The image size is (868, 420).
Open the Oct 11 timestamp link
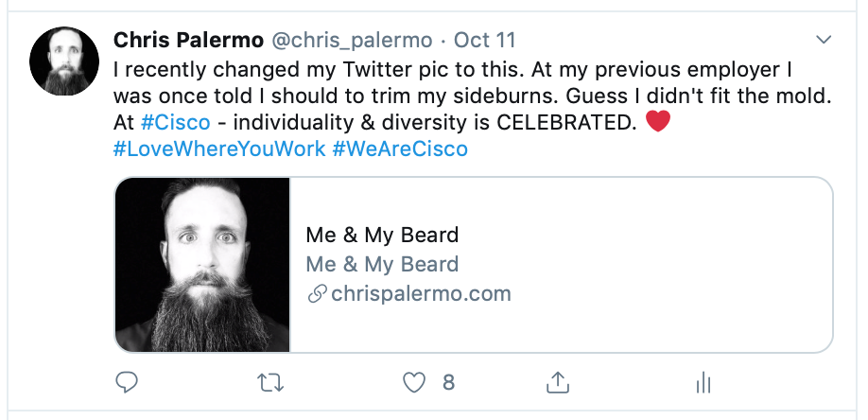click(485, 41)
